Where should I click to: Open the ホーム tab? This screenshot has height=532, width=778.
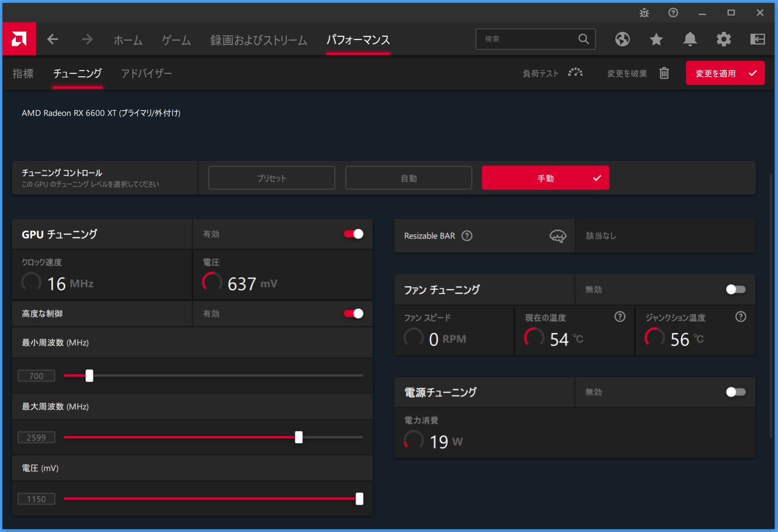(x=128, y=40)
